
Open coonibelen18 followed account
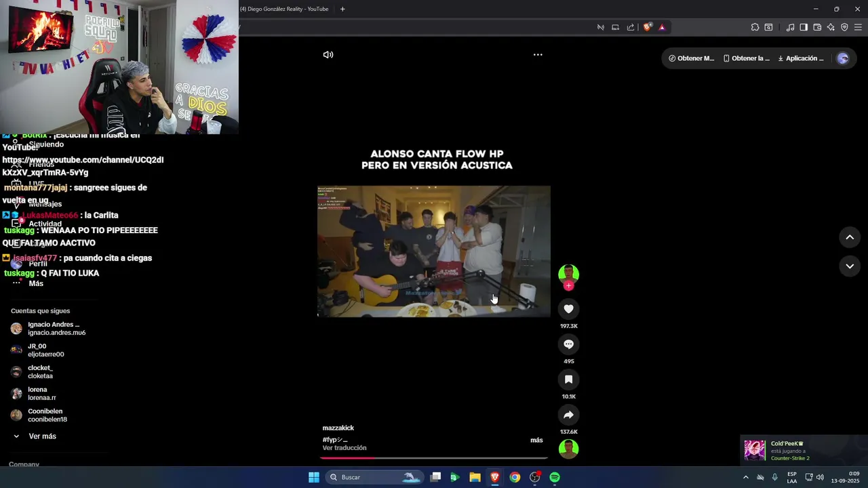point(39,415)
